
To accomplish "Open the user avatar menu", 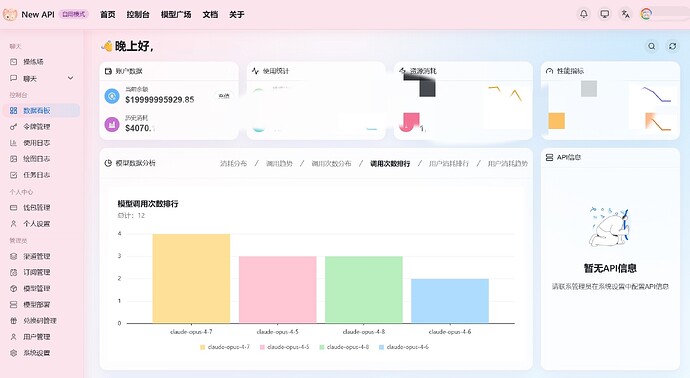I will pyautogui.click(x=646, y=14).
